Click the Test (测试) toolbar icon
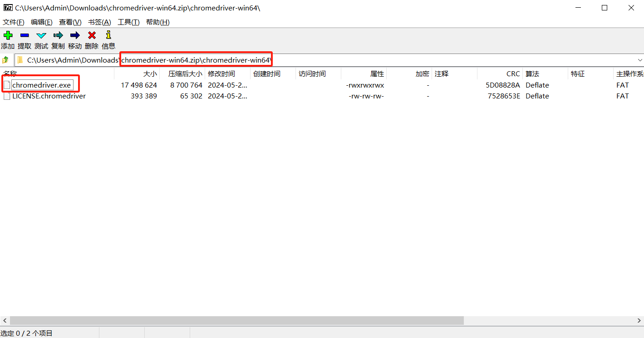This screenshot has height=338, width=644. (x=41, y=35)
